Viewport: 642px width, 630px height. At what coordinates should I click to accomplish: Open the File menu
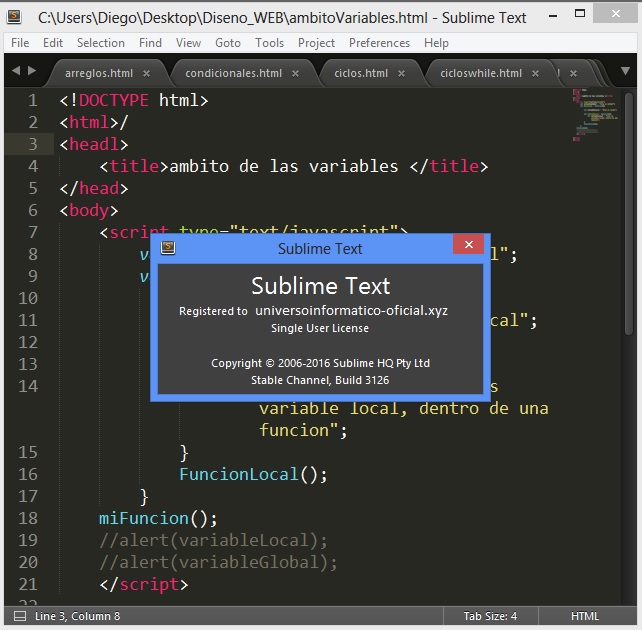pyautogui.click(x=20, y=43)
